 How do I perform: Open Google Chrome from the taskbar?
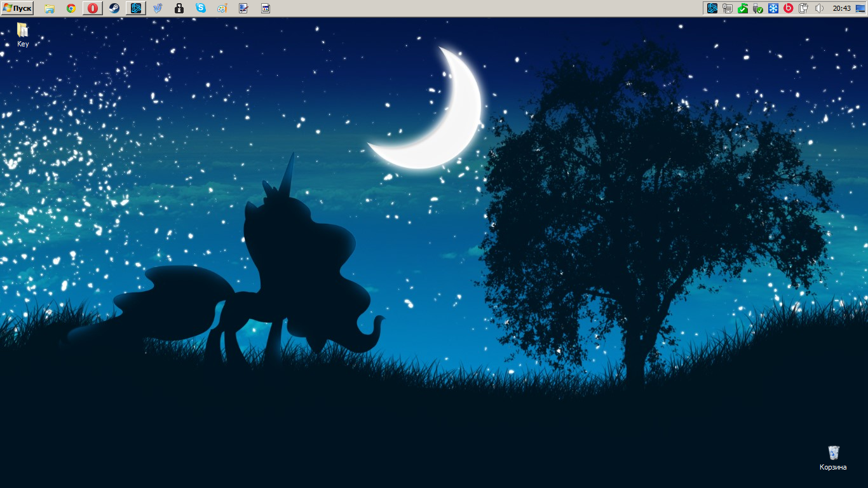tap(71, 8)
